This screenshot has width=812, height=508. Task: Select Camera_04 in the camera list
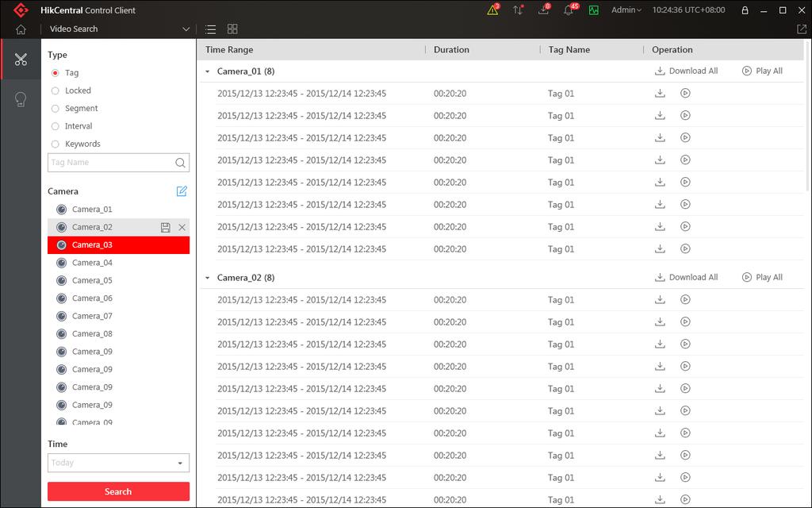tap(119, 263)
